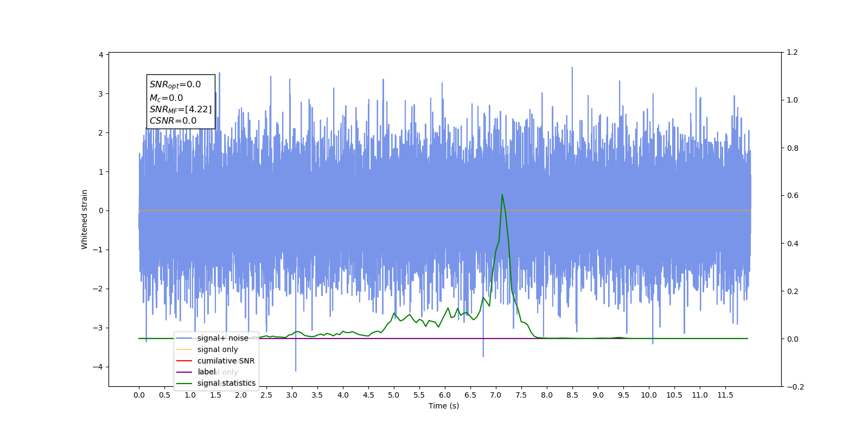Click the time-axis tick label 4.0

pos(343,395)
